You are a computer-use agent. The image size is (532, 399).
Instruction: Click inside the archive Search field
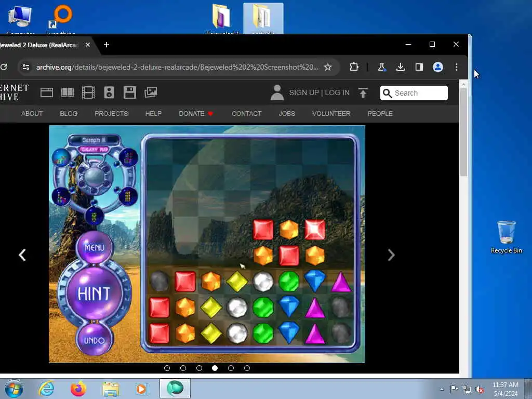(x=414, y=93)
